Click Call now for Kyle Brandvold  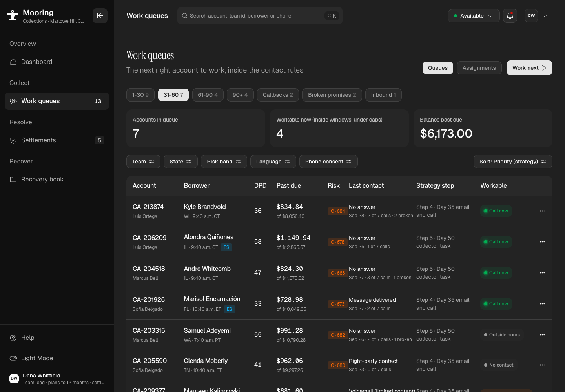(x=496, y=211)
